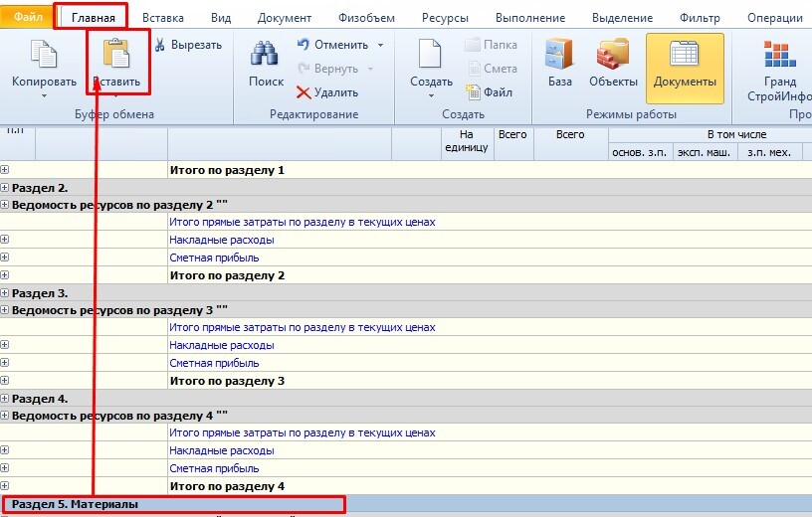Switch to База mode icon
The width and height of the screenshot is (812, 517).
click(559, 54)
